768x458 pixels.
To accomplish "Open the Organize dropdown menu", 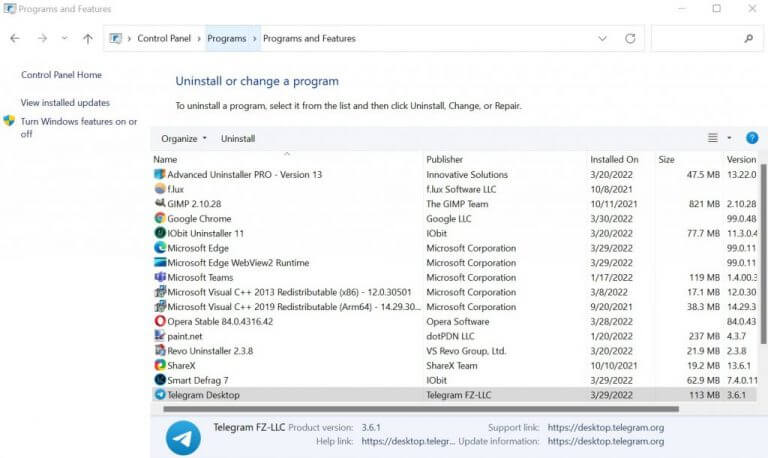I will [184, 139].
